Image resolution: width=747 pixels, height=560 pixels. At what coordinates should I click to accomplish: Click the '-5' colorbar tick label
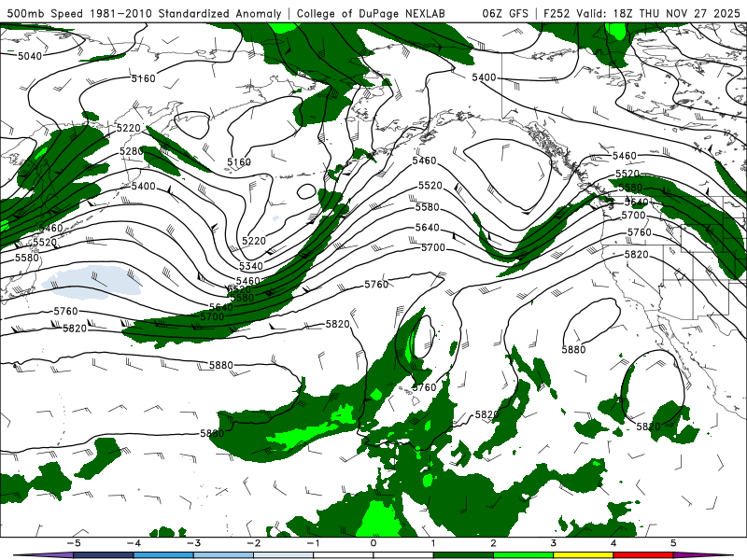click(x=74, y=543)
